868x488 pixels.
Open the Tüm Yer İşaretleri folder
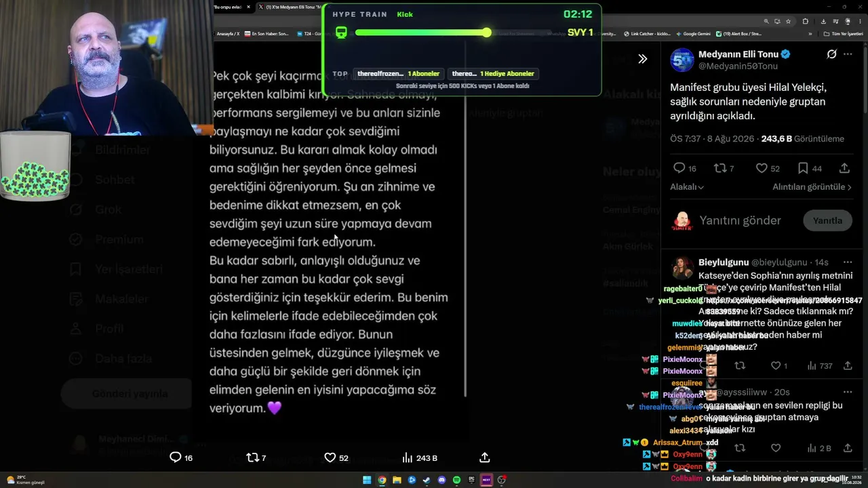pos(843,33)
